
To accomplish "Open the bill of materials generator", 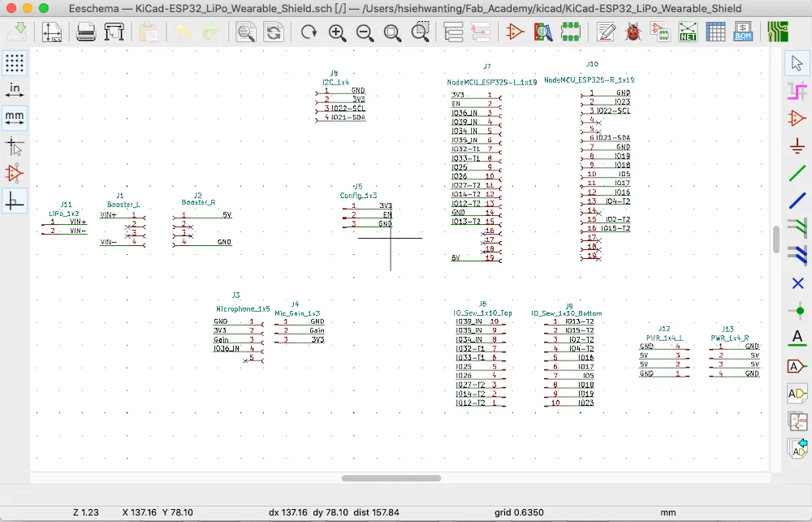I will 744,32.
